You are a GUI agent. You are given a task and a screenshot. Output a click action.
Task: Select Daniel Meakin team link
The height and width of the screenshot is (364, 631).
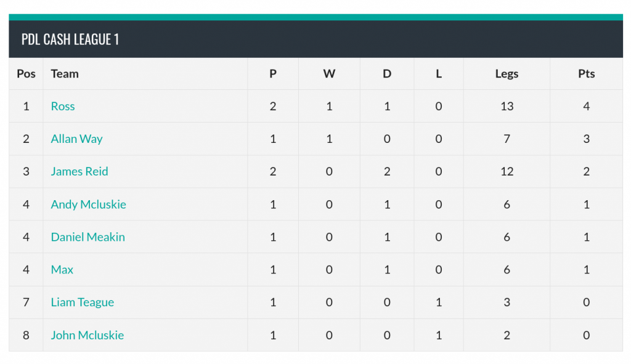[88, 237]
